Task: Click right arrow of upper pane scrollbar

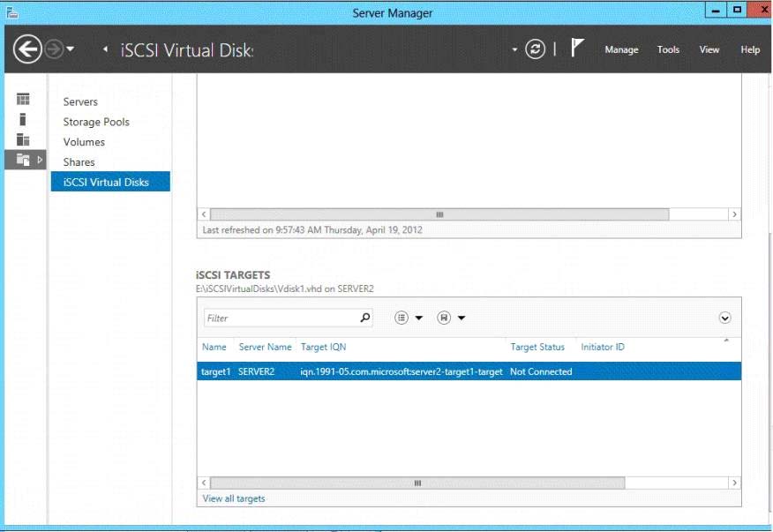Action: coord(734,214)
